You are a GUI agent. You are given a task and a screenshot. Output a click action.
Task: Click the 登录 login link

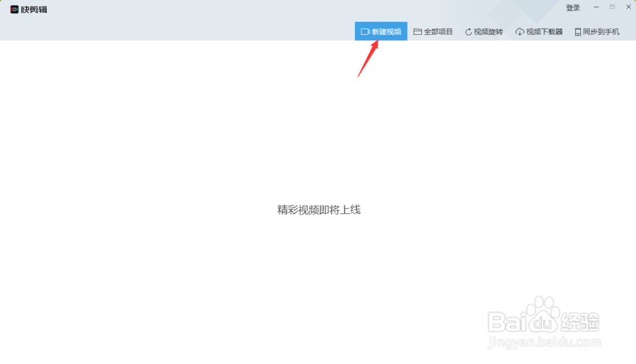tap(573, 8)
